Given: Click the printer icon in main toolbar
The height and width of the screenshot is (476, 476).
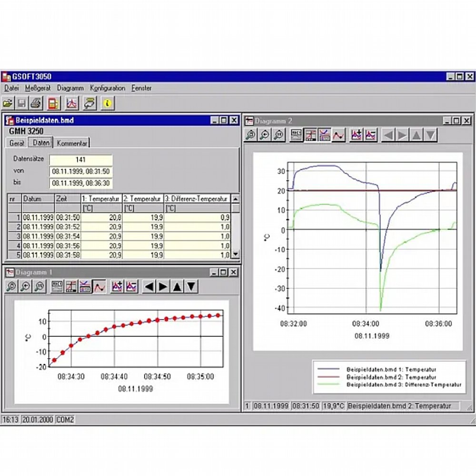Looking at the screenshot, I should 36,103.
